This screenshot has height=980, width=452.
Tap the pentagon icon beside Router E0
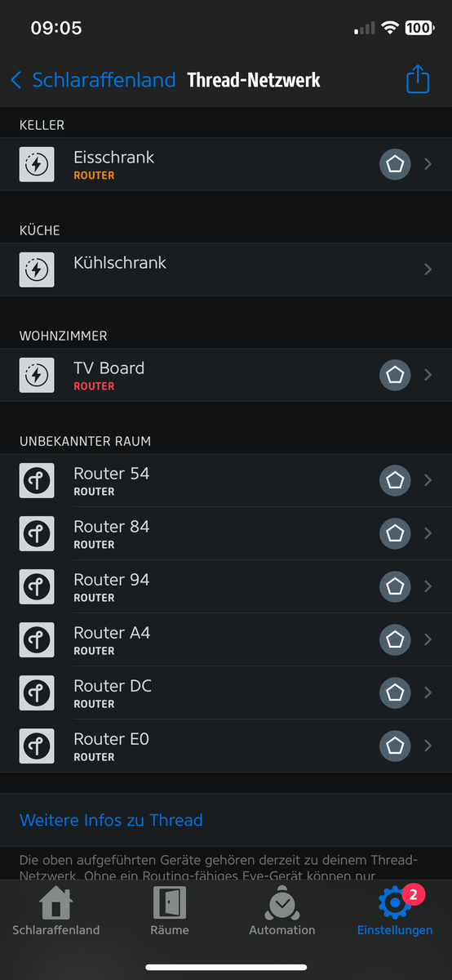[x=395, y=746]
